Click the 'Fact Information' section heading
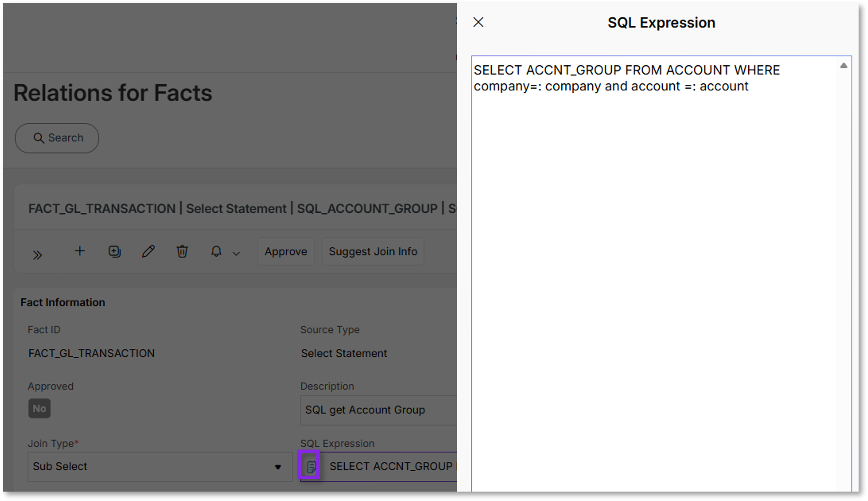This screenshot has width=868, height=501. (x=63, y=303)
